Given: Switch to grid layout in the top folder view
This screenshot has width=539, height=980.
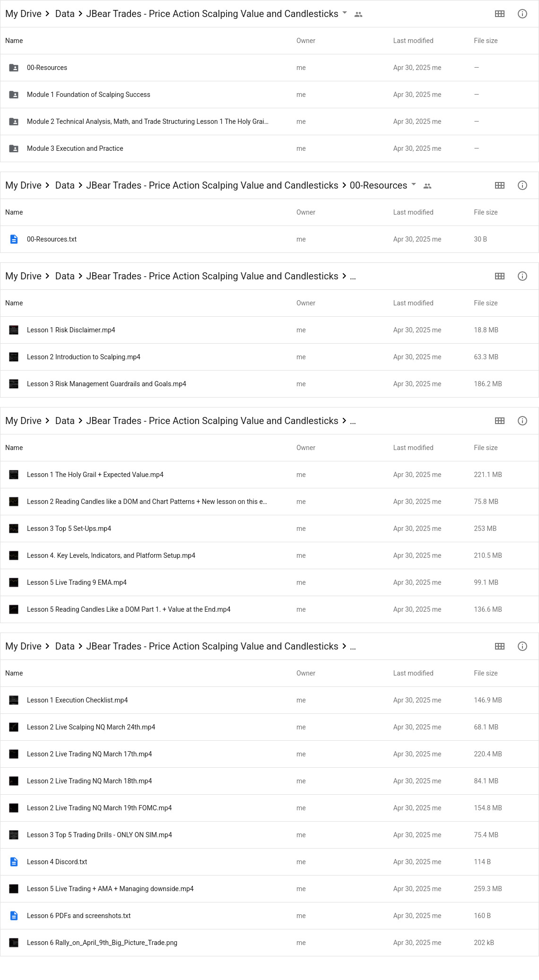Looking at the screenshot, I should 499,14.
